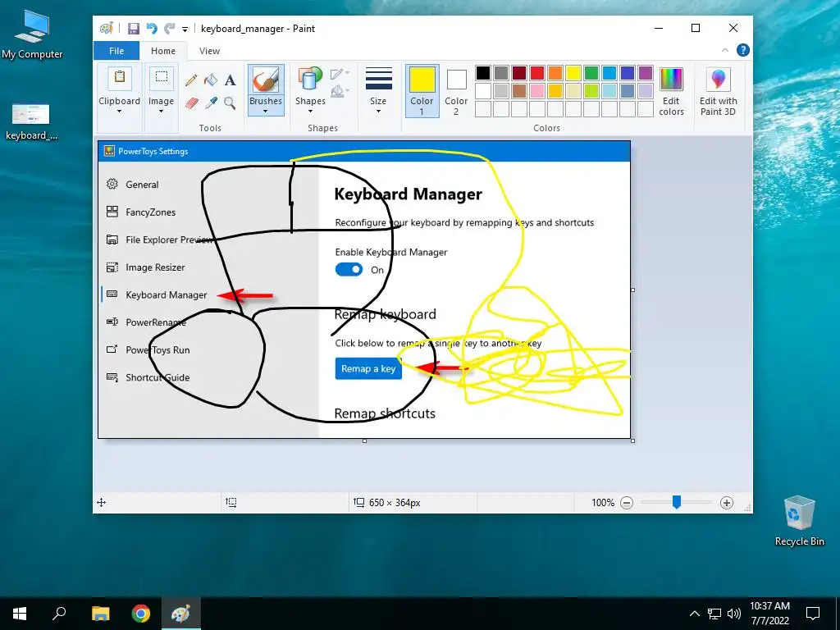
Task: Select the Recycle Bin desktop icon
Action: [x=799, y=521]
